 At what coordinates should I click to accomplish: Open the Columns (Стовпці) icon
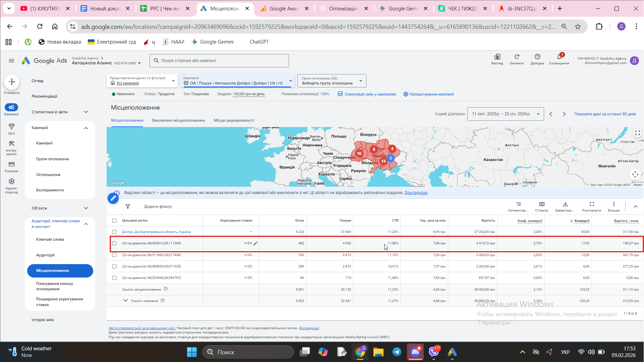[x=541, y=204]
